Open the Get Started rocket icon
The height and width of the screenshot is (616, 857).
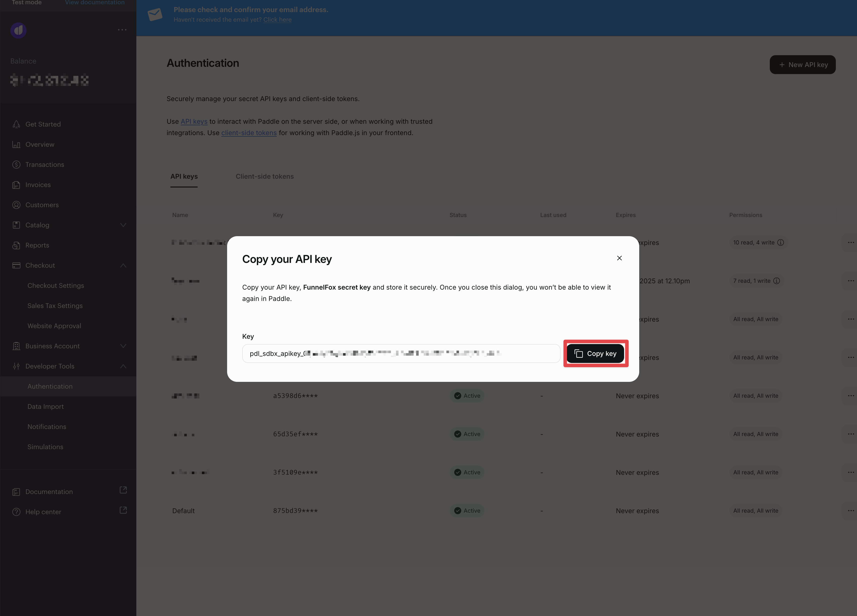16,124
